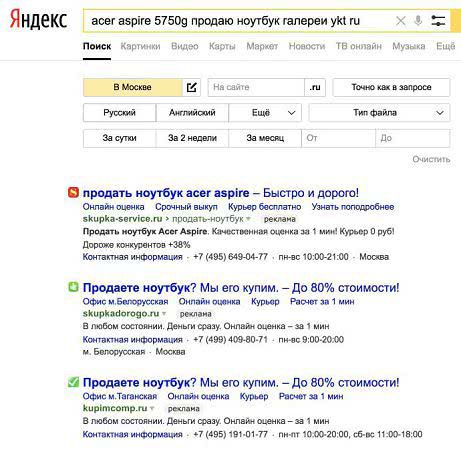Click the Яндекс logo
461x450 pixels.
(38, 20)
